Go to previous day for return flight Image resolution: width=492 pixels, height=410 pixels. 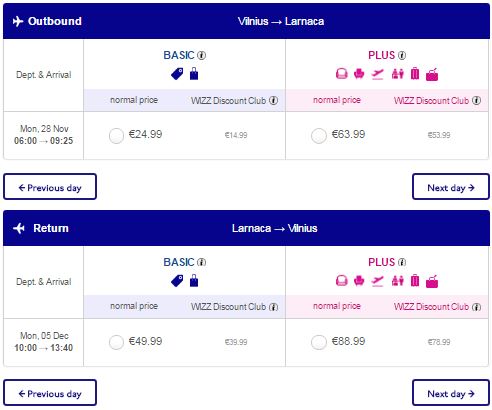50,393
